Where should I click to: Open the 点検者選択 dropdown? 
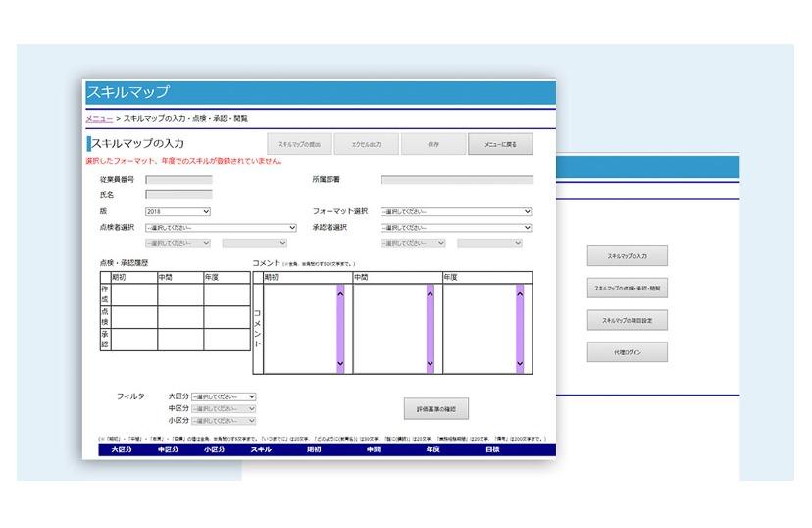pyautogui.click(x=220, y=227)
